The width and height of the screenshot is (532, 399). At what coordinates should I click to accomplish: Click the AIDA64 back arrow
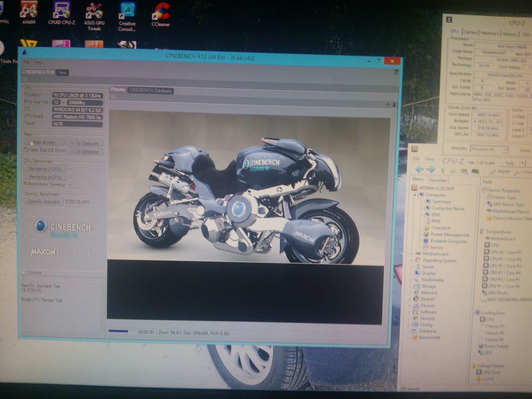coord(419,169)
